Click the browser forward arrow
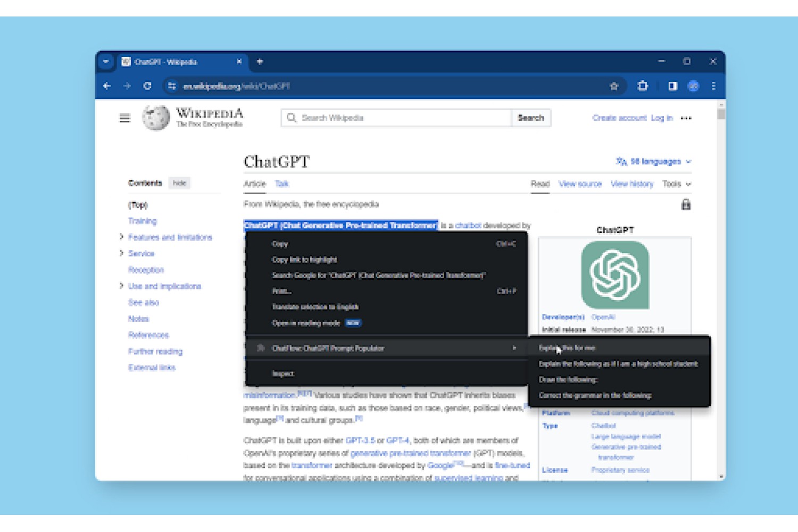This screenshot has width=798, height=532. click(x=127, y=86)
